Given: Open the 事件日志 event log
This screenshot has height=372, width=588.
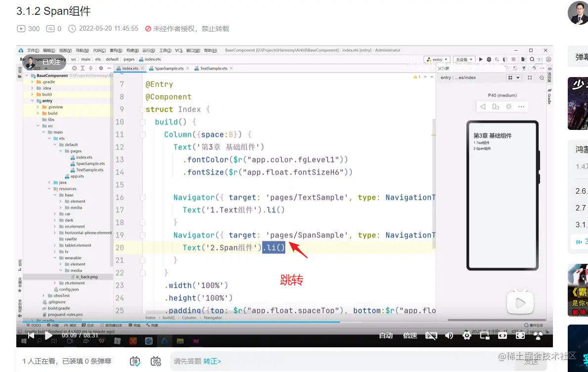Looking at the screenshot, I should tap(534, 326).
